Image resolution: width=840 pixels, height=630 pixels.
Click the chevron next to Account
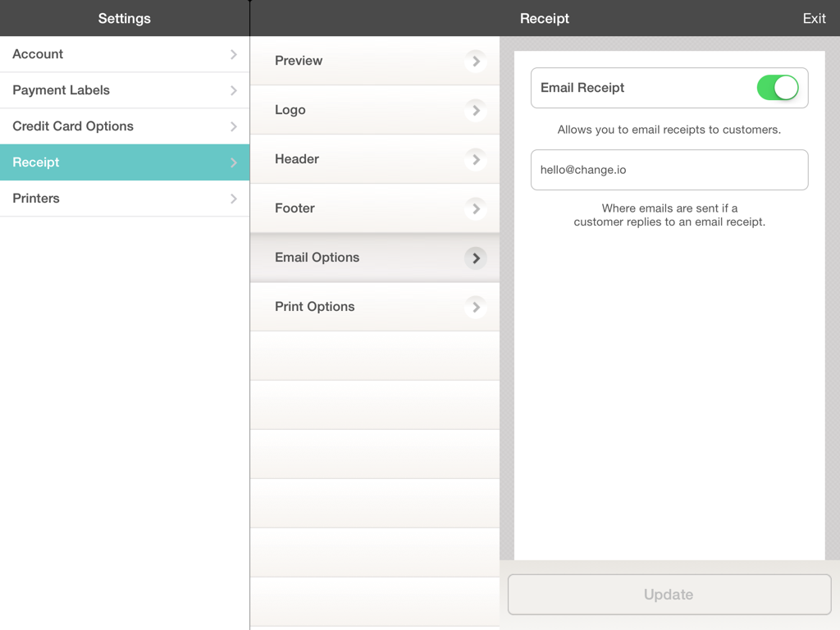tap(234, 54)
